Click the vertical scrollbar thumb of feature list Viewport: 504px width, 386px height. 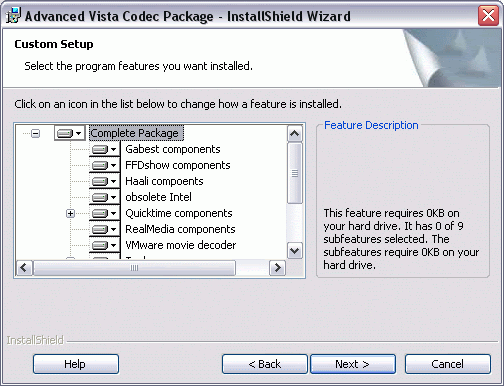point(295,173)
